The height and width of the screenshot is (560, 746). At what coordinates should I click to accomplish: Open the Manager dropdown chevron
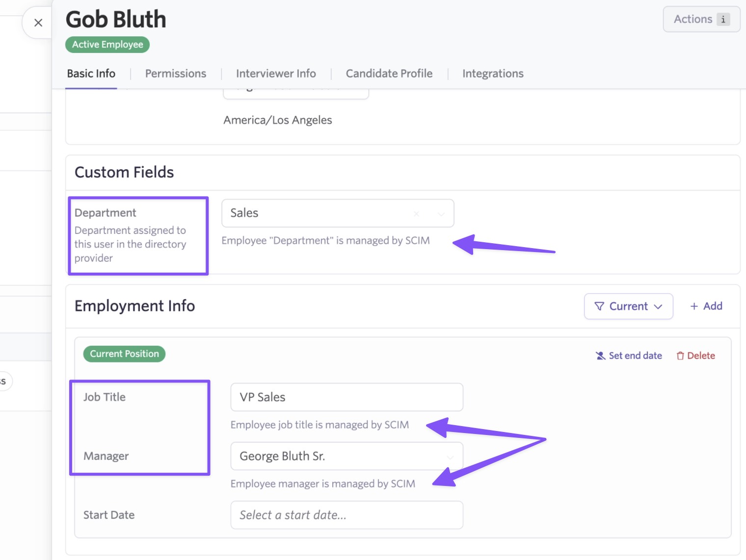click(450, 457)
